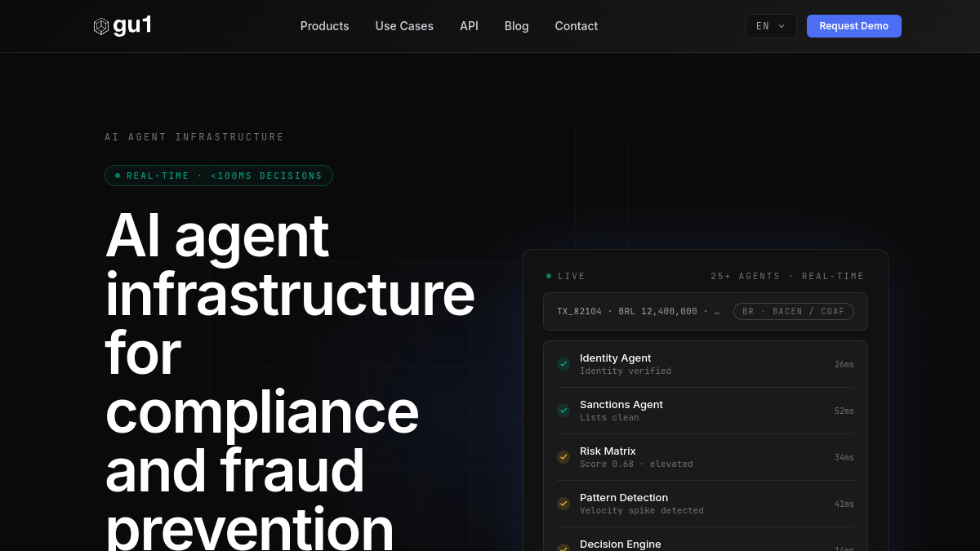
Task: Open the Use Cases menu
Action: click(x=404, y=26)
